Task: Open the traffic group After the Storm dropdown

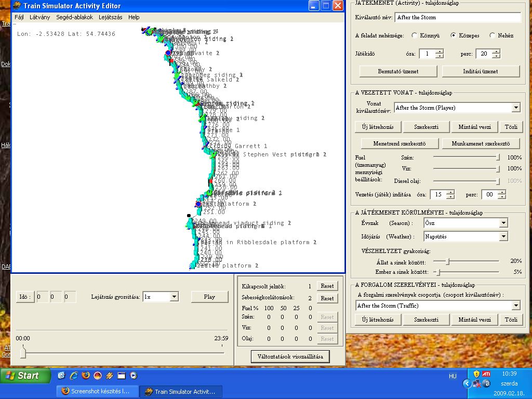Action: point(516,305)
